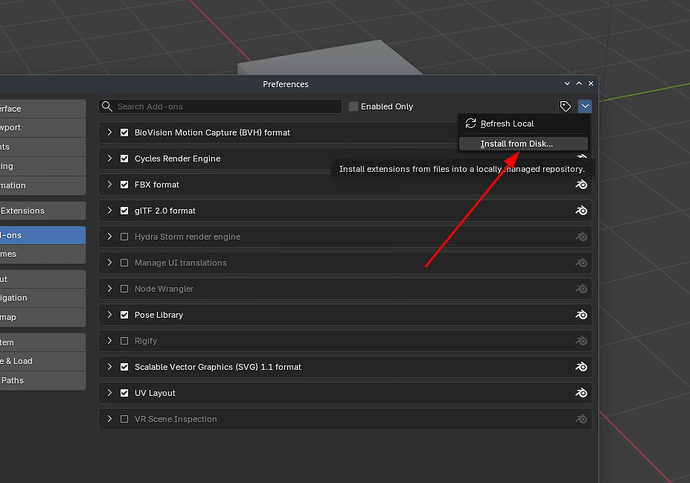Disable the Pose Library checkbox
The image size is (690, 483).
(x=125, y=315)
